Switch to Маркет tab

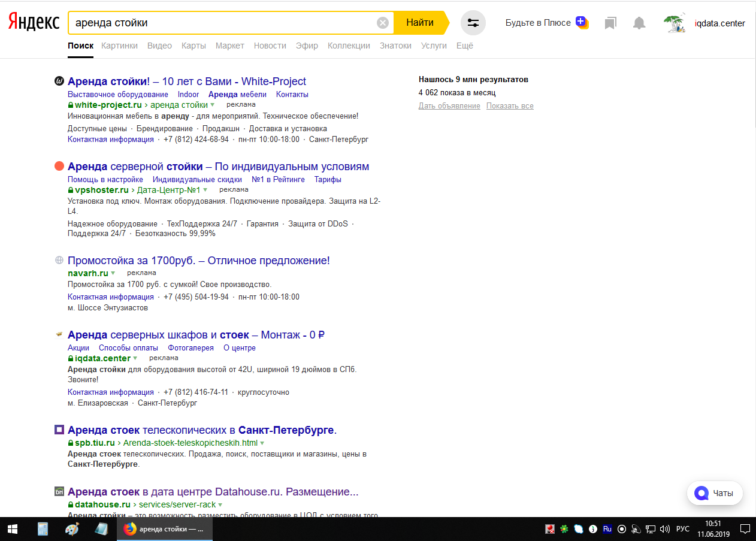[230, 46]
